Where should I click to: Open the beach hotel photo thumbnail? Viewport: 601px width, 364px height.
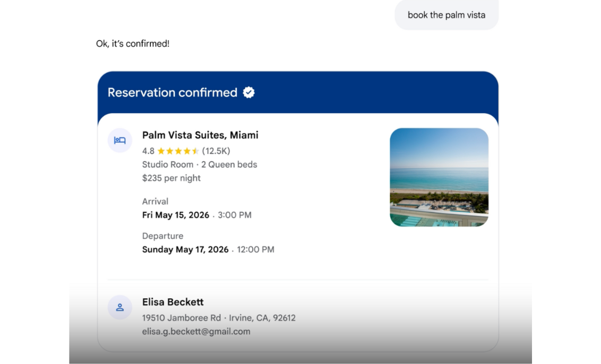click(x=439, y=177)
